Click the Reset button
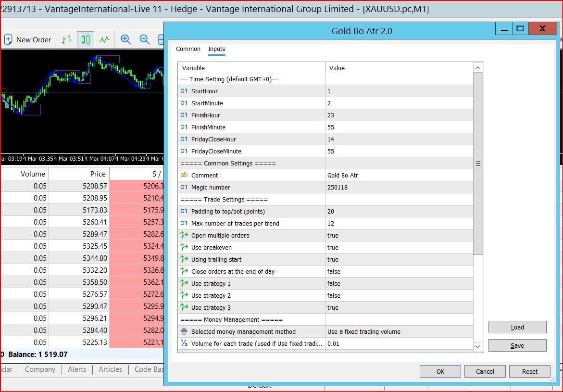Viewport: 563px width, 392px height. coord(530,371)
